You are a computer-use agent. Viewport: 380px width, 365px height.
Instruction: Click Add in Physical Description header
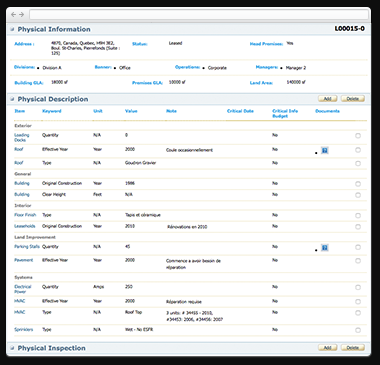click(328, 99)
